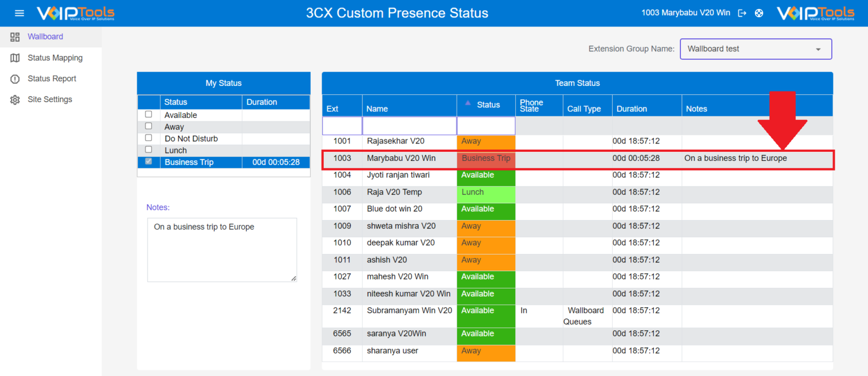This screenshot has height=376, width=868.
Task: Open the Status filter dropdown in Team Status
Action: (485, 125)
